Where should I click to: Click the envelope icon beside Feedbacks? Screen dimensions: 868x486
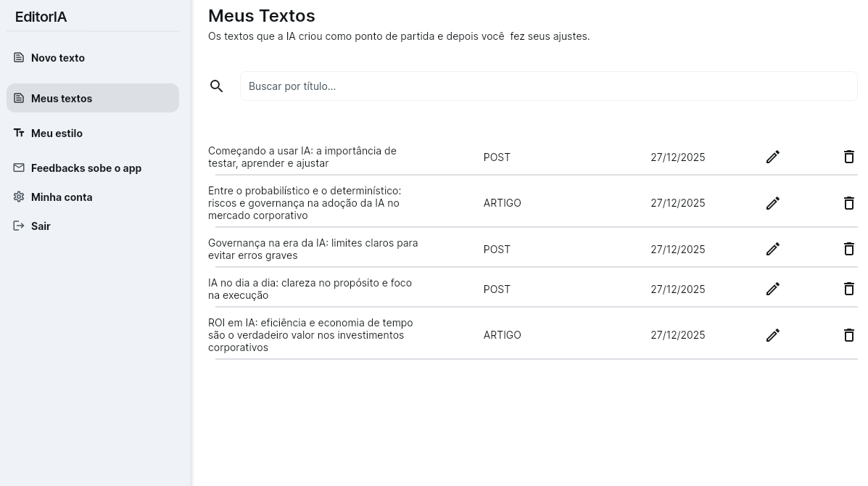click(x=18, y=168)
